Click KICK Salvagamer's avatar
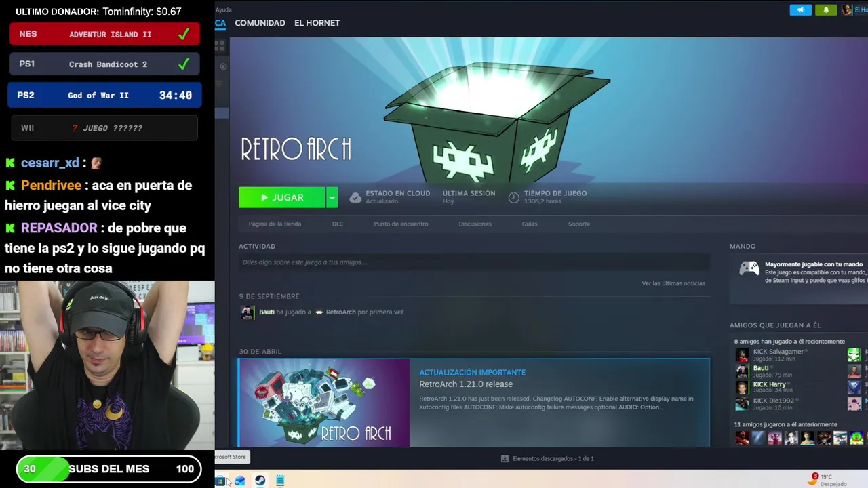Image resolution: width=868 pixels, height=488 pixels. pyautogui.click(x=743, y=354)
